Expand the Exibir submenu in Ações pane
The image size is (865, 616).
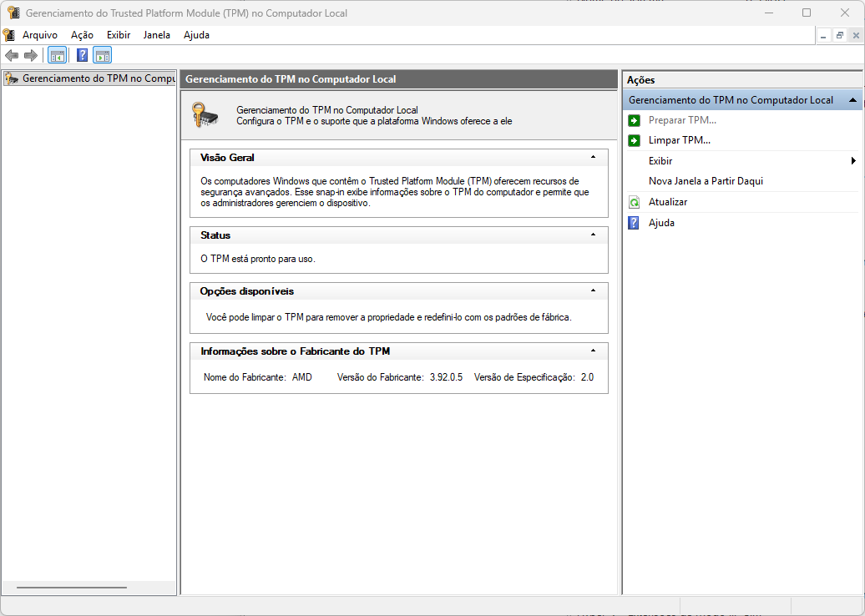[x=852, y=161]
